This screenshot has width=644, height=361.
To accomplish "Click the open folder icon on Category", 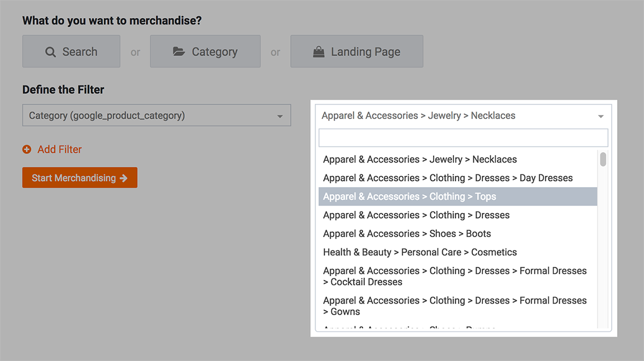I will point(179,52).
